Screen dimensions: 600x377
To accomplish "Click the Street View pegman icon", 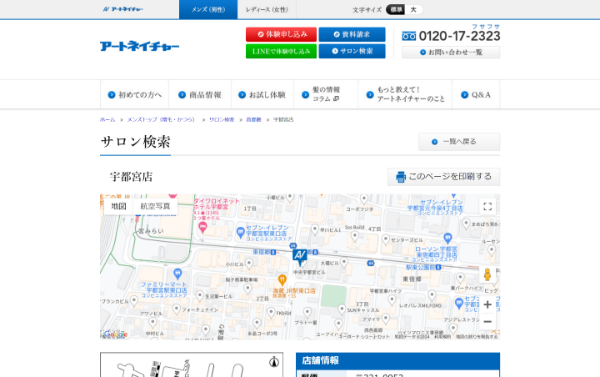I will [487, 274].
